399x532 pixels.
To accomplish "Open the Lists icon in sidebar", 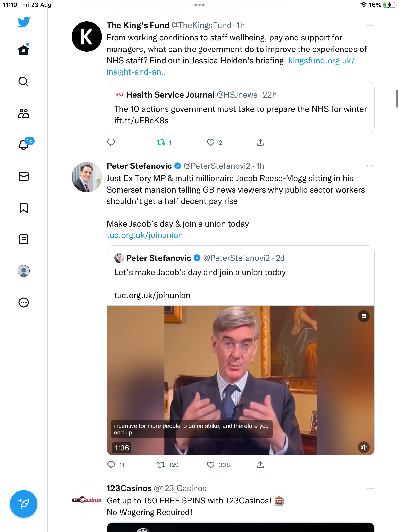I will (x=24, y=239).
